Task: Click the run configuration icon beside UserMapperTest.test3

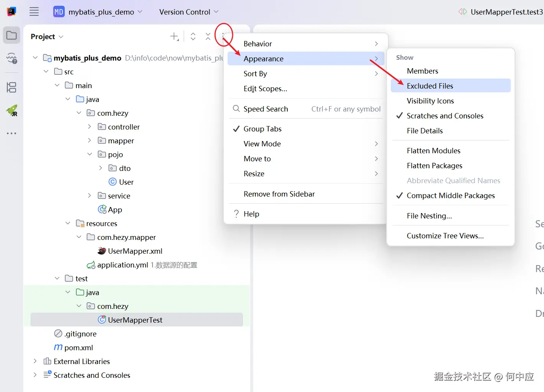Action: click(x=463, y=12)
